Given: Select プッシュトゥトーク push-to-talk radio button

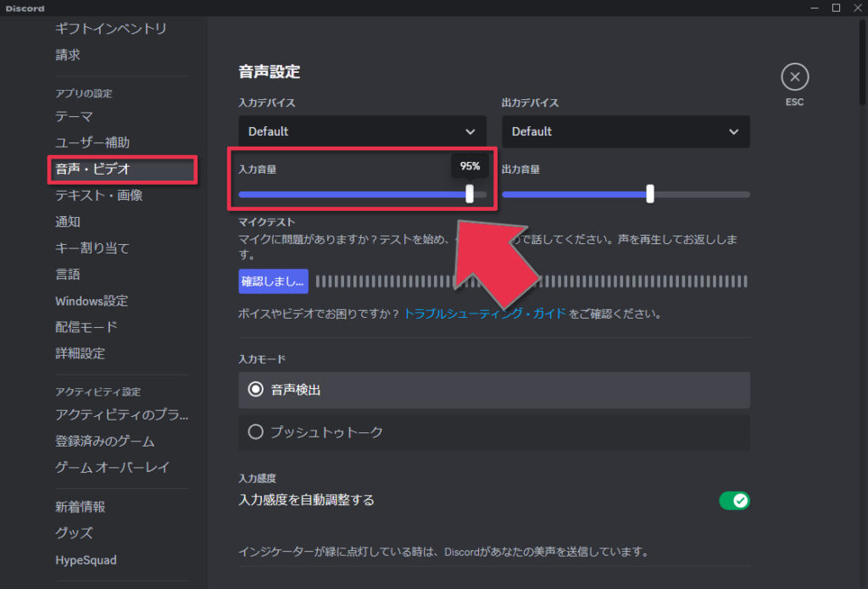Looking at the screenshot, I should (x=256, y=432).
